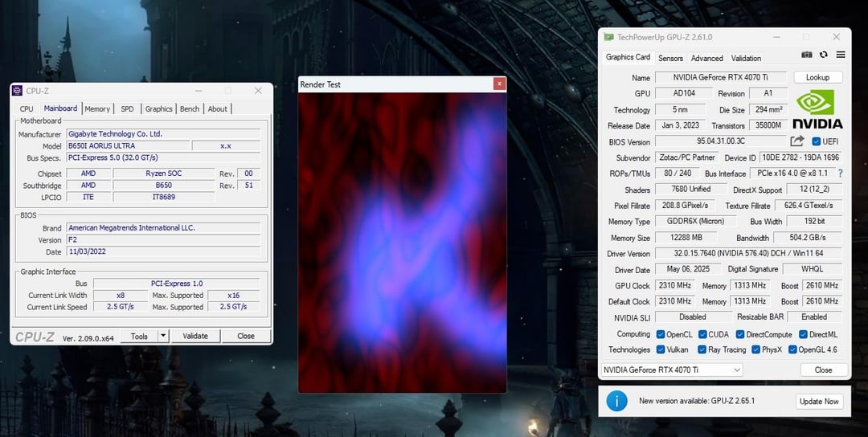Screen dimensions: 868x437
Task: Open the Memory tab in CPU-Z
Action: click(97, 109)
